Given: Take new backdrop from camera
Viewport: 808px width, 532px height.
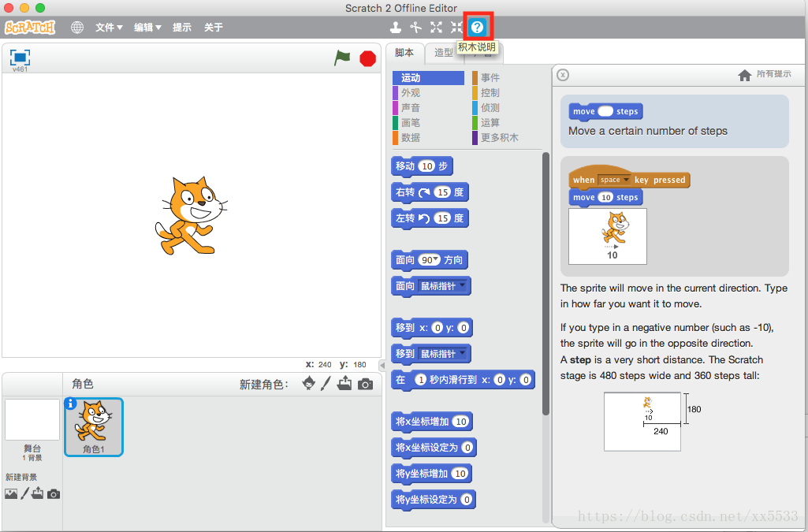Looking at the screenshot, I should [x=54, y=494].
